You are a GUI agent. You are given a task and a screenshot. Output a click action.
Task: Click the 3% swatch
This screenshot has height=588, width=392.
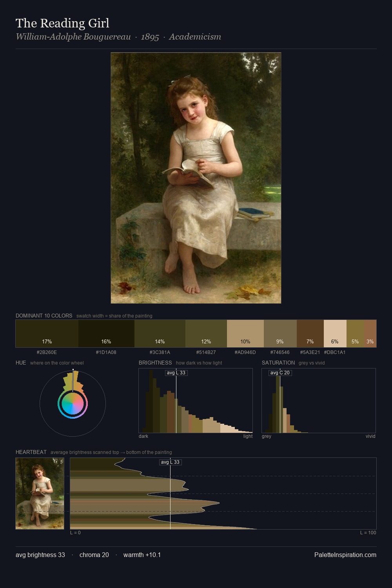coord(370,334)
